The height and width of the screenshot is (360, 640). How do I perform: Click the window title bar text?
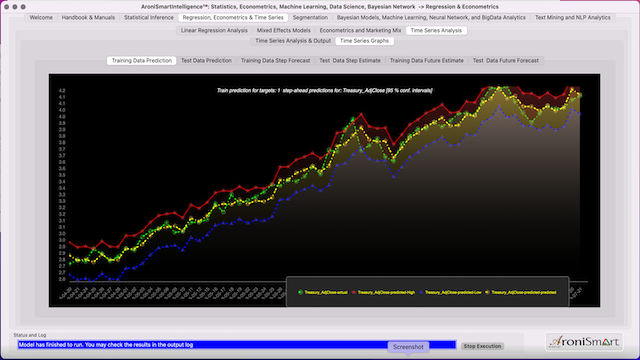tap(320, 7)
